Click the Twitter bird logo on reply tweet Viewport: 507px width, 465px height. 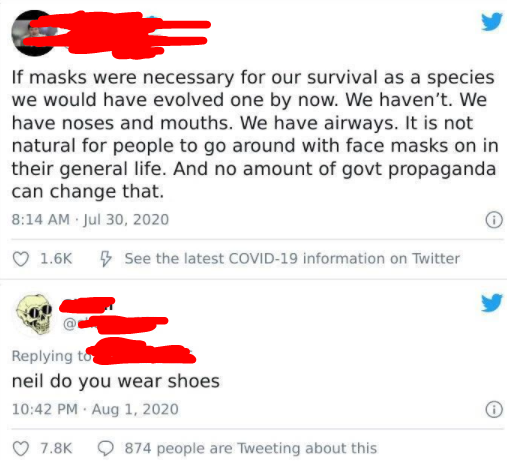[492, 302]
